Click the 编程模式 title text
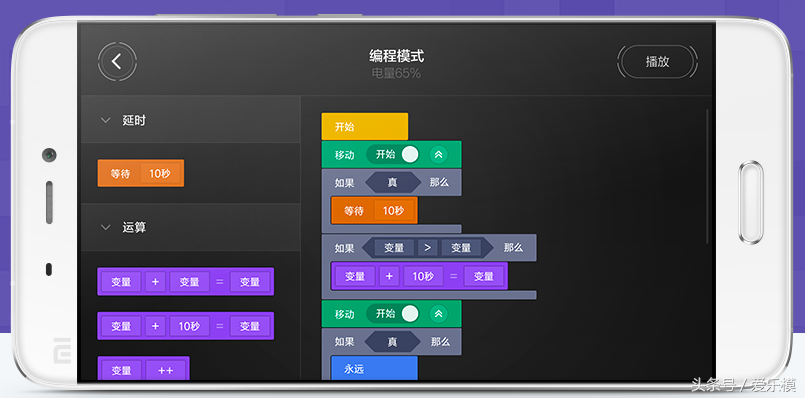The image size is (805, 398). (x=396, y=55)
